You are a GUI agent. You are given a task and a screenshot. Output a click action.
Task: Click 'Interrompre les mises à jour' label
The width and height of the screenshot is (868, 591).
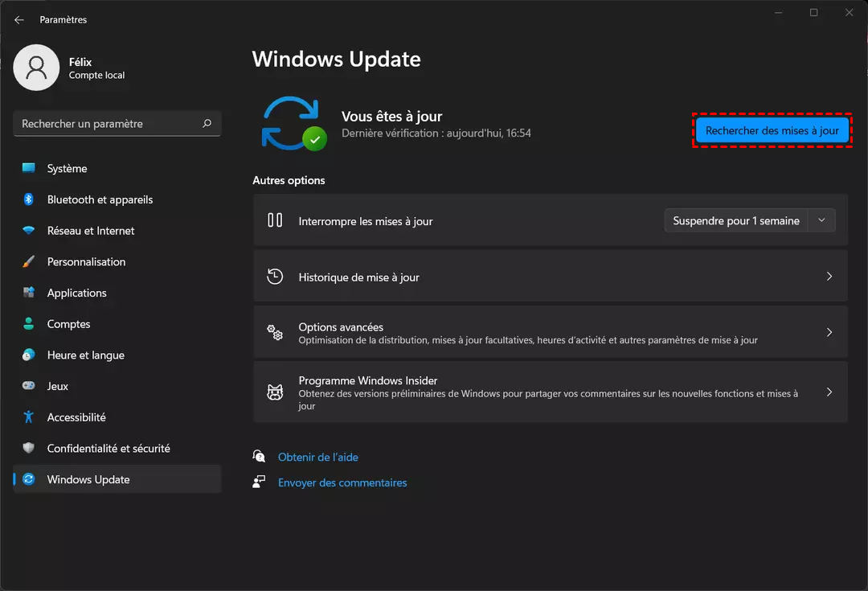pos(366,221)
